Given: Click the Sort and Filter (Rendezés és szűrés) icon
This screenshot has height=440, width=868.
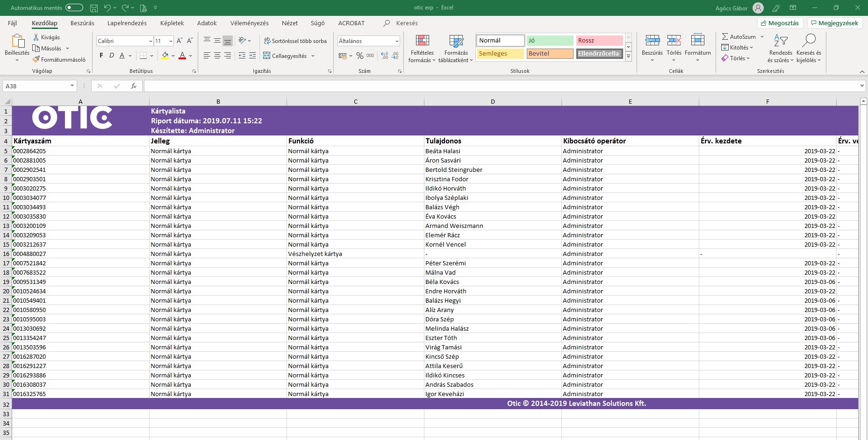Looking at the screenshot, I should pos(780,41).
